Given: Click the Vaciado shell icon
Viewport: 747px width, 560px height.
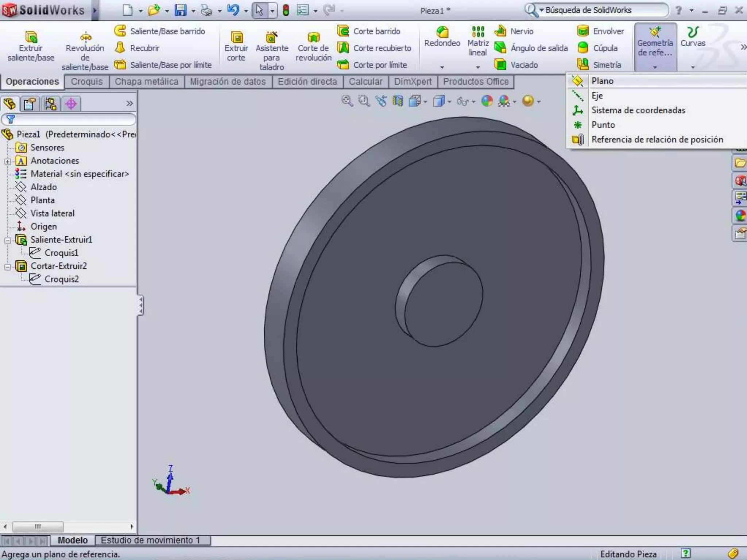Looking at the screenshot, I should tap(500, 65).
